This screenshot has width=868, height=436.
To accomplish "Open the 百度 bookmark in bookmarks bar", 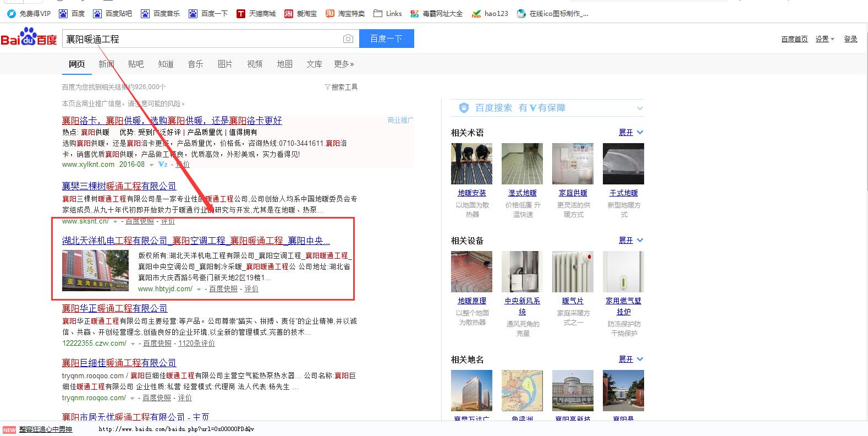I will (x=72, y=13).
